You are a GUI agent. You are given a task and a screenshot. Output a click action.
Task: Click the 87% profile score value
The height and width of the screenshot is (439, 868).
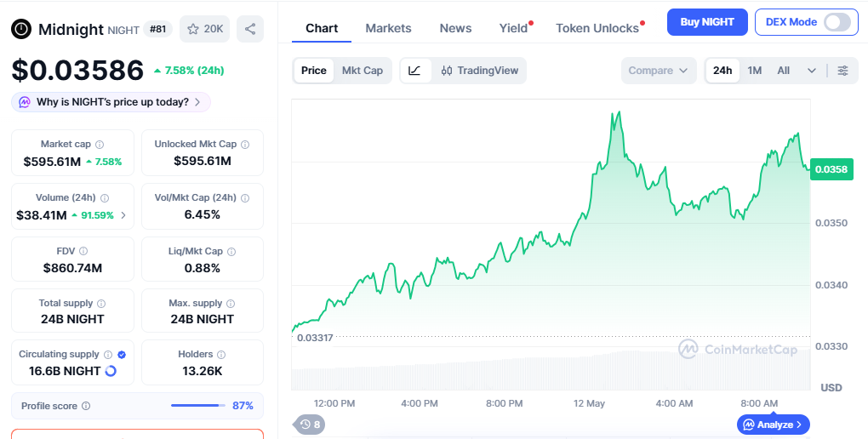click(x=243, y=406)
